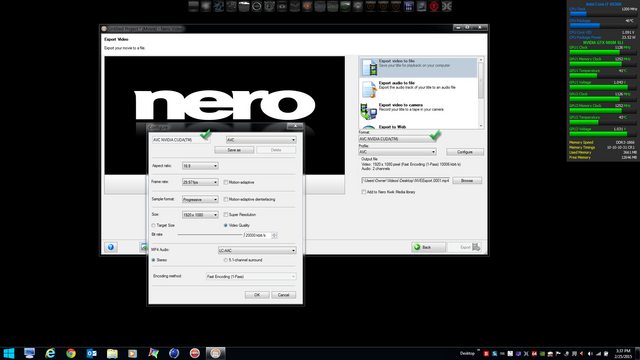This screenshot has width=640, height=360.
Task: Open File Explorer folder icon on taskbar
Action: pyautogui.click(x=112, y=353)
